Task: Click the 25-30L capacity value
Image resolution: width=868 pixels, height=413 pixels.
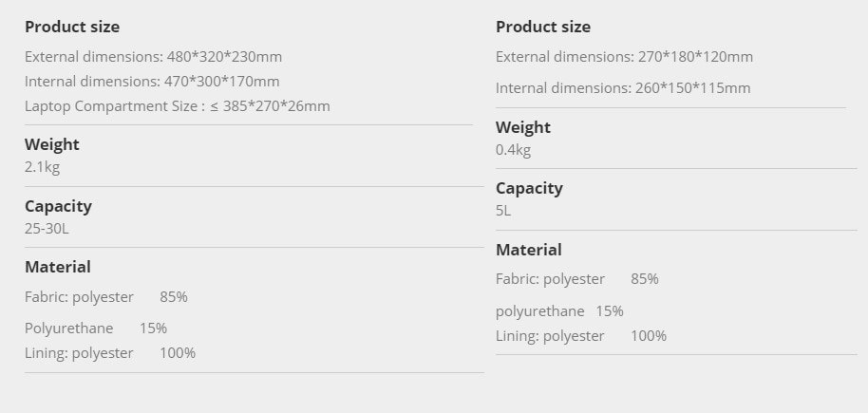Action: click(x=47, y=229)
